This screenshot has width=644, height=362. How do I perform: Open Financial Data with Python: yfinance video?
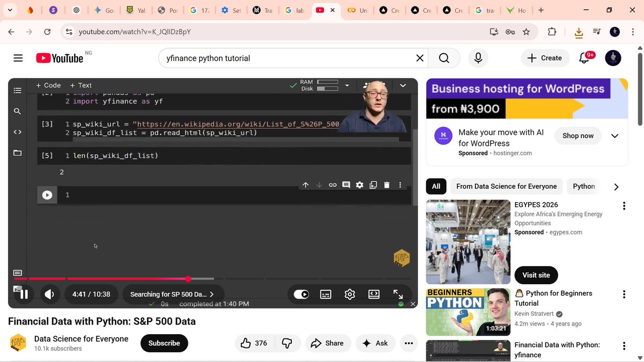pos(557,350)
